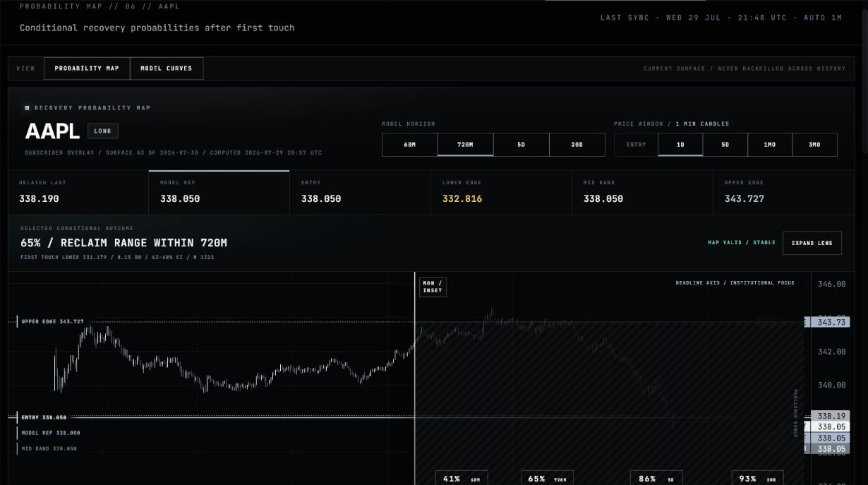Click the Upper Edge 343.727 chart label
868x485 pixels.
[52, 322]
